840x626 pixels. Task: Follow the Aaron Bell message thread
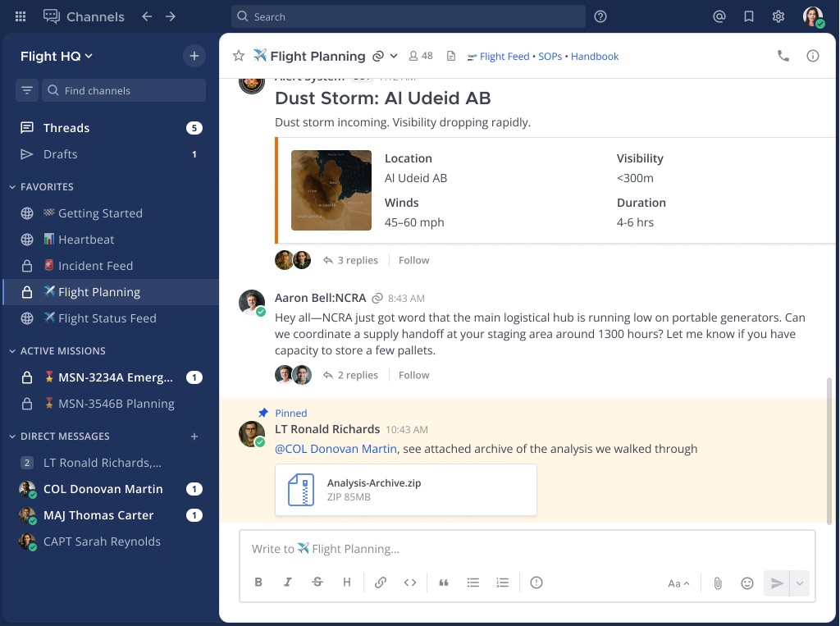click(x=413, y=375)
